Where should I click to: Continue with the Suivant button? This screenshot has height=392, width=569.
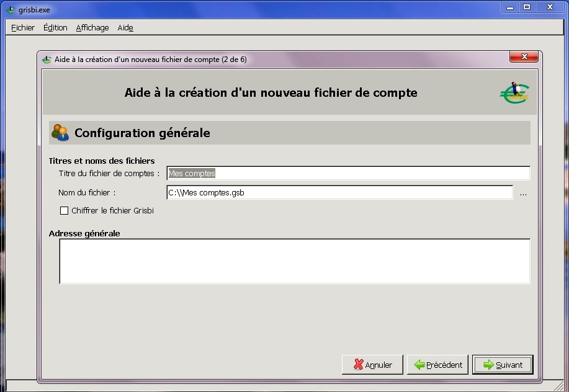tap(503, 365)
